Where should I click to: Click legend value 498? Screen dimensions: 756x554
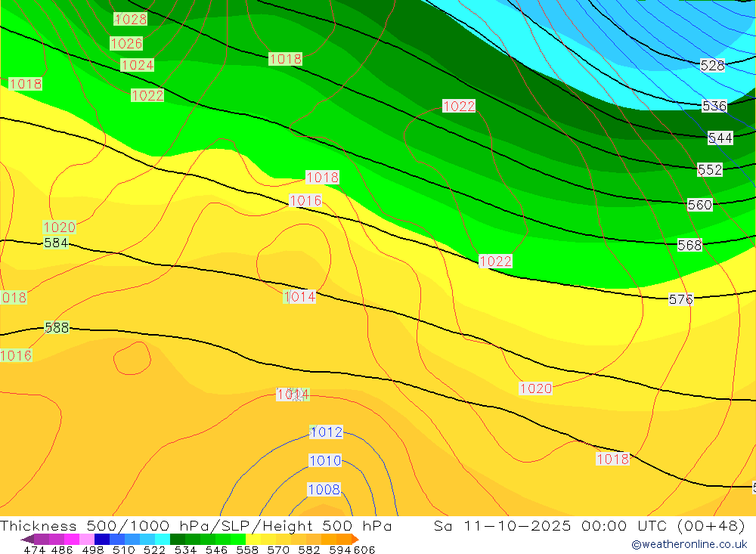92,549
